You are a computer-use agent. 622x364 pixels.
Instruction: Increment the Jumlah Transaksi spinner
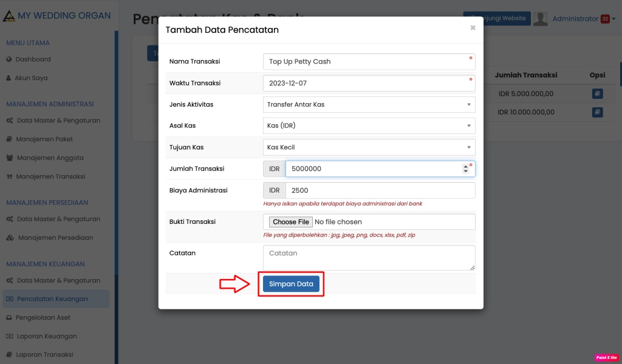coord(465,166)
